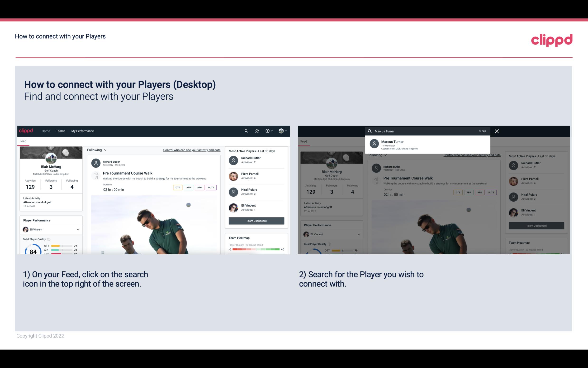Viewport: 588px width, 368px height.
Task: Click the user profile icon top right
Action: [281, 131]
